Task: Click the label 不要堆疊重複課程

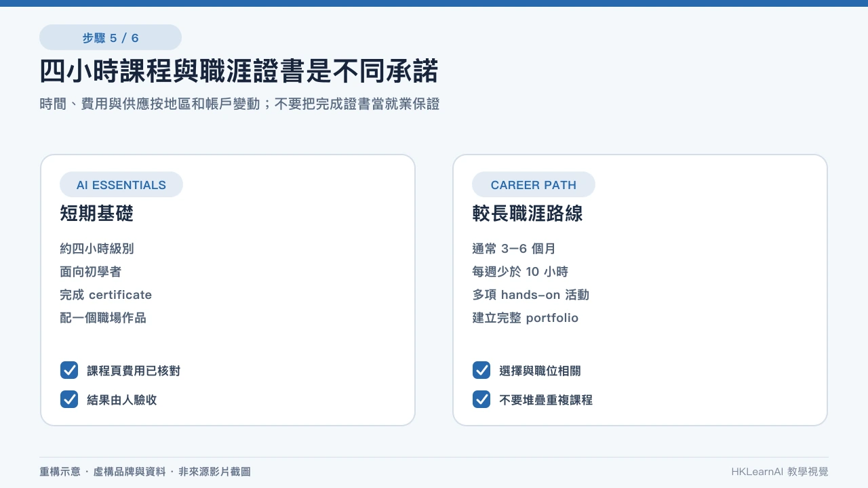Action: tap(546, 400)
